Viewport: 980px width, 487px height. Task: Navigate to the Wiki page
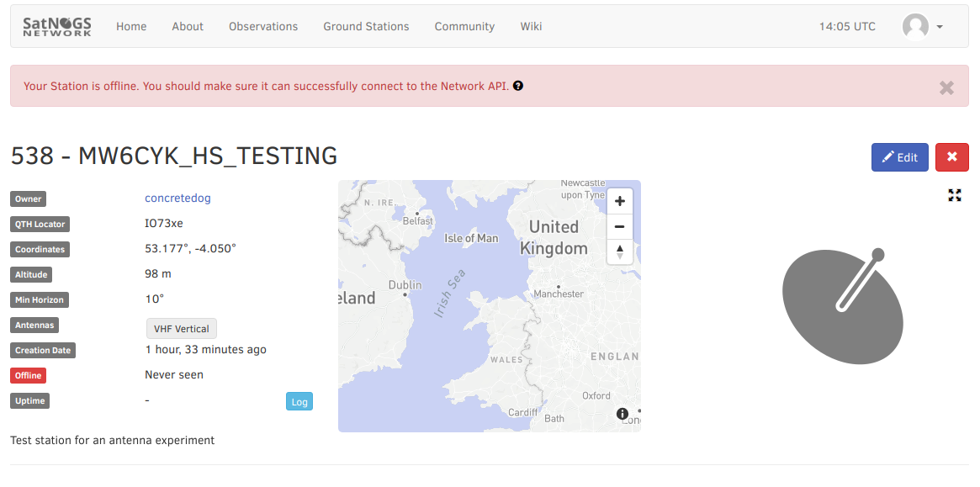[531, 27]
